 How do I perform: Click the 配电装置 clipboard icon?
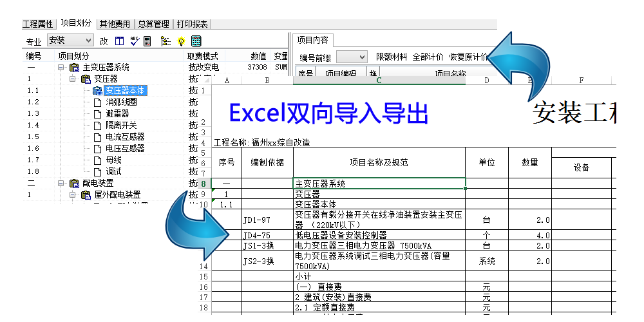point(74,183)
